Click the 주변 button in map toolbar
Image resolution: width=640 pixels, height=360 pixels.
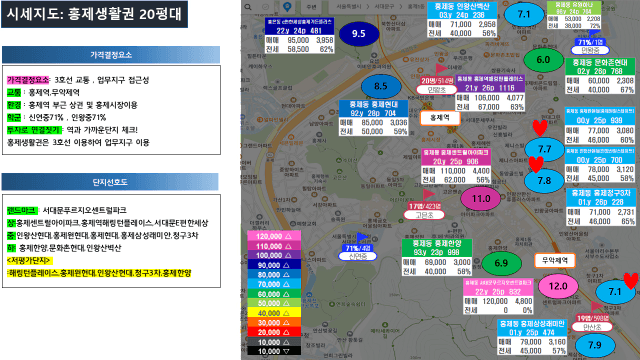point(311,7)
